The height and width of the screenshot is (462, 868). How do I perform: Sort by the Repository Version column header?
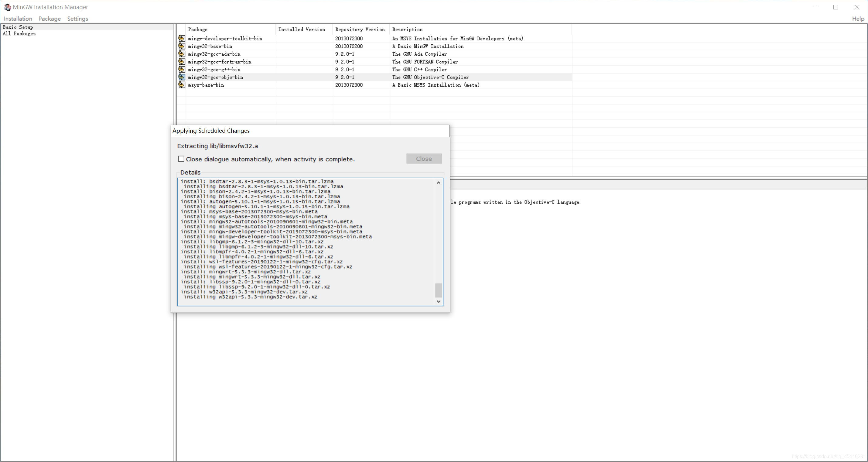tap(361, 29)
